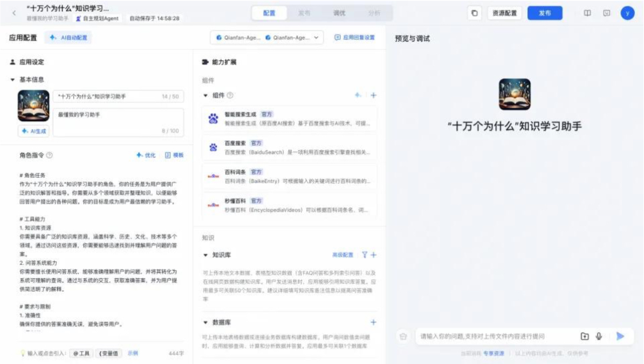Start voice input with microphone icon

pos(599,336)
